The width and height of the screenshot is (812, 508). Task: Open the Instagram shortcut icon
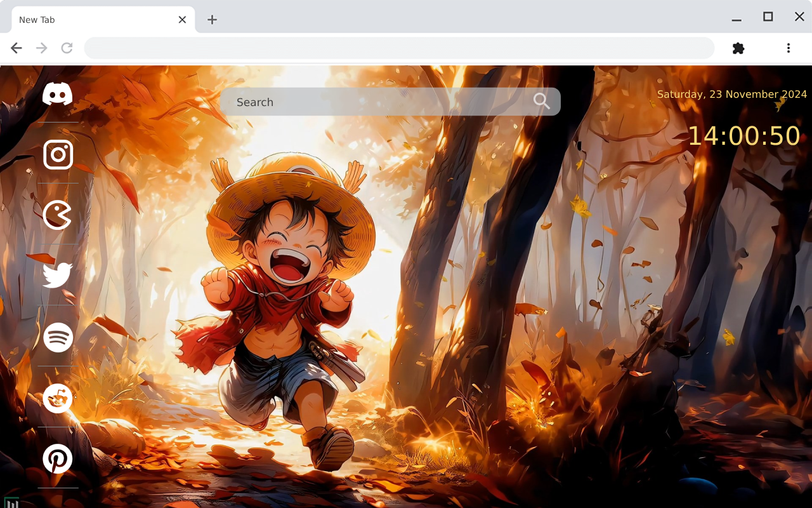58,155
